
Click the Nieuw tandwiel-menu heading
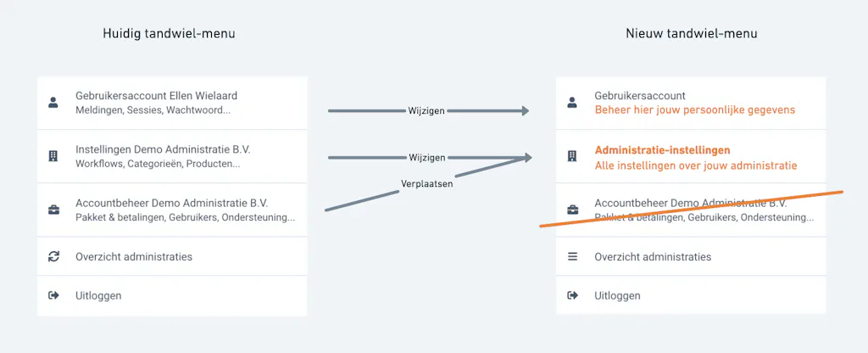click(691, 33)
